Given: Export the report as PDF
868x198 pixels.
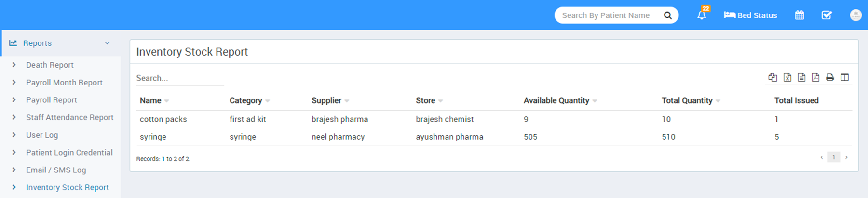Looking at the screenshot, I should pos(815,77).
